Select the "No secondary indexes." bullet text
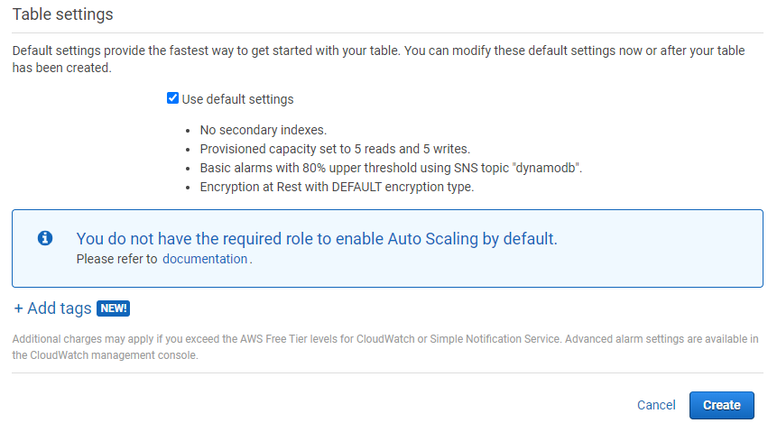Image resolution: width=768 pixels, height=423 pixels. [263, 130]
